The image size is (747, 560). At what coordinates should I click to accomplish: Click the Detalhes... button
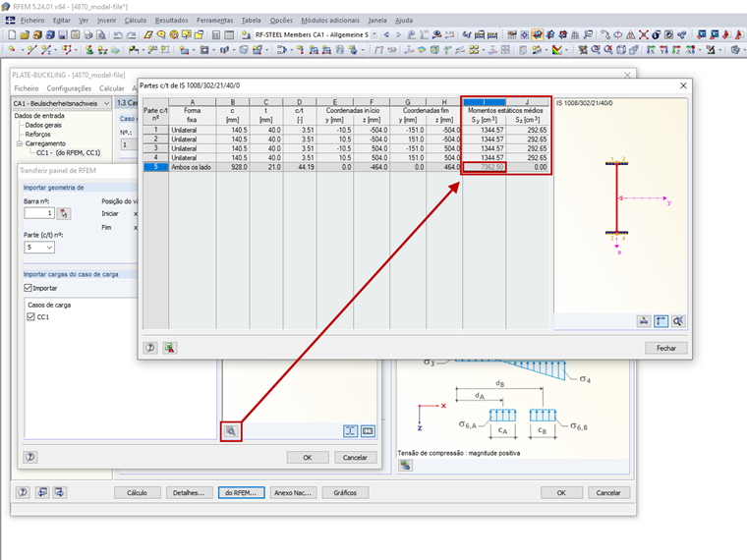click(189, 492)
